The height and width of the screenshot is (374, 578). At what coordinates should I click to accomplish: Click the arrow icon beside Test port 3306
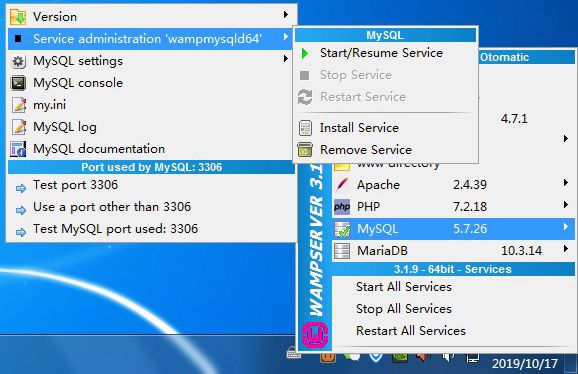click(21, 188)
